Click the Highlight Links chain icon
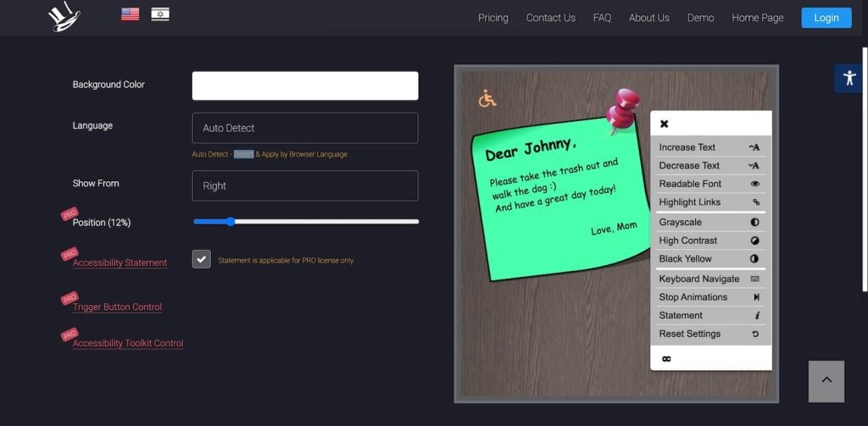Screen dimensions: 868x426 [x=756, y=202]
